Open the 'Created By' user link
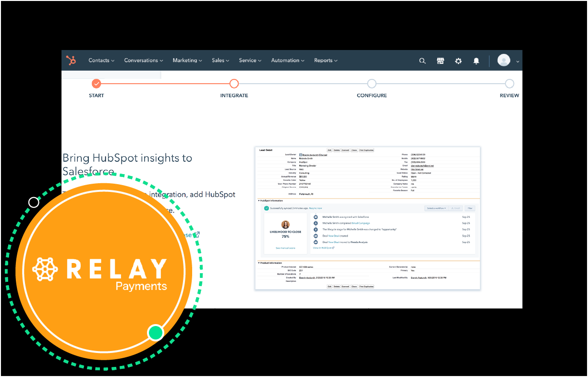 click(308, 277)
